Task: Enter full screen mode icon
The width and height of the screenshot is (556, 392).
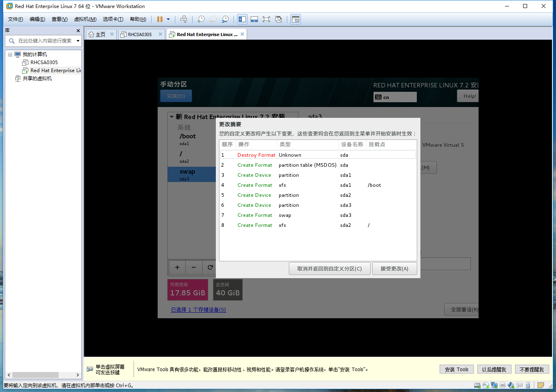Action: (266, 19)
